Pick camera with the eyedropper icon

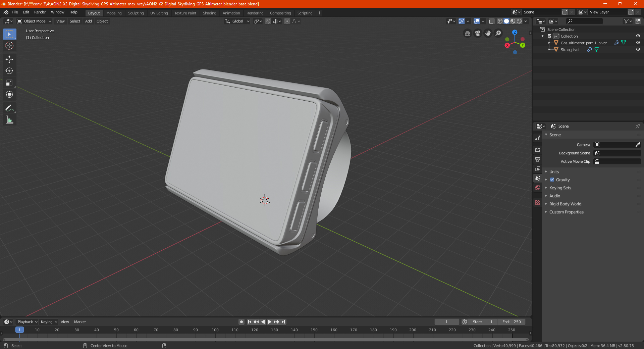pos(638,145)
